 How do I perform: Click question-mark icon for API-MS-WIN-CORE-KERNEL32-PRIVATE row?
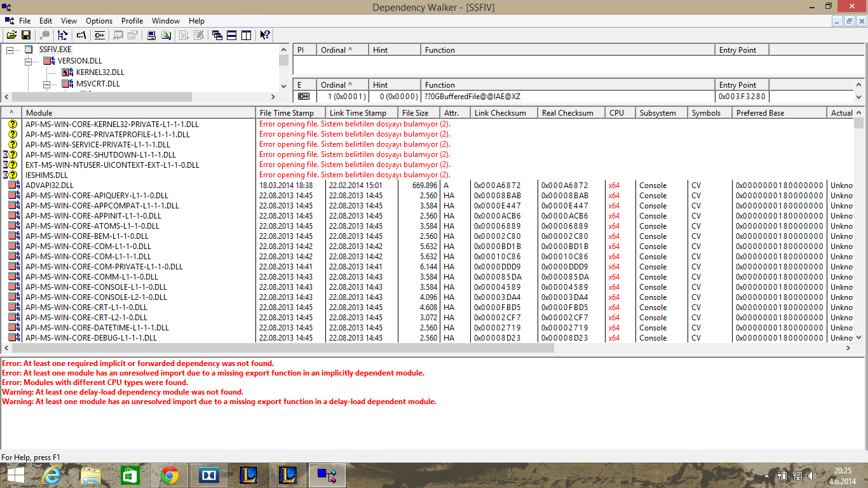point(12,125)
